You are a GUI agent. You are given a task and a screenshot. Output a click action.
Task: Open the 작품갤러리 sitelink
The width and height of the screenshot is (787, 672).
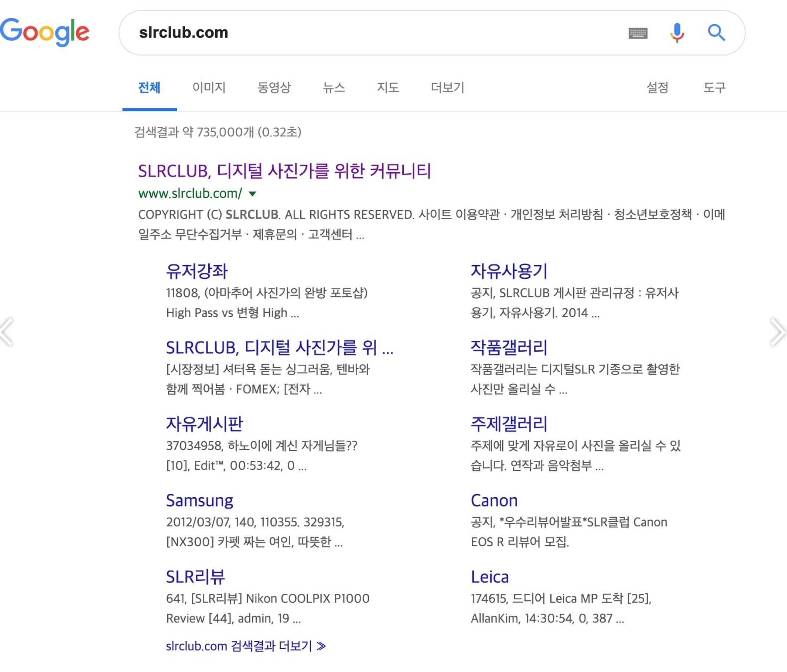pos(509,348)
